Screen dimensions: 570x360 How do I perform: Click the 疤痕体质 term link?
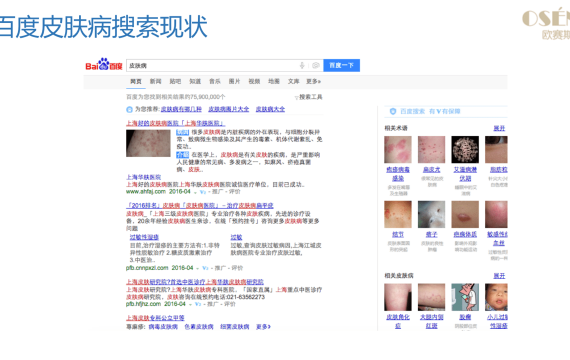pyautogui.click(x=465, y=235)
